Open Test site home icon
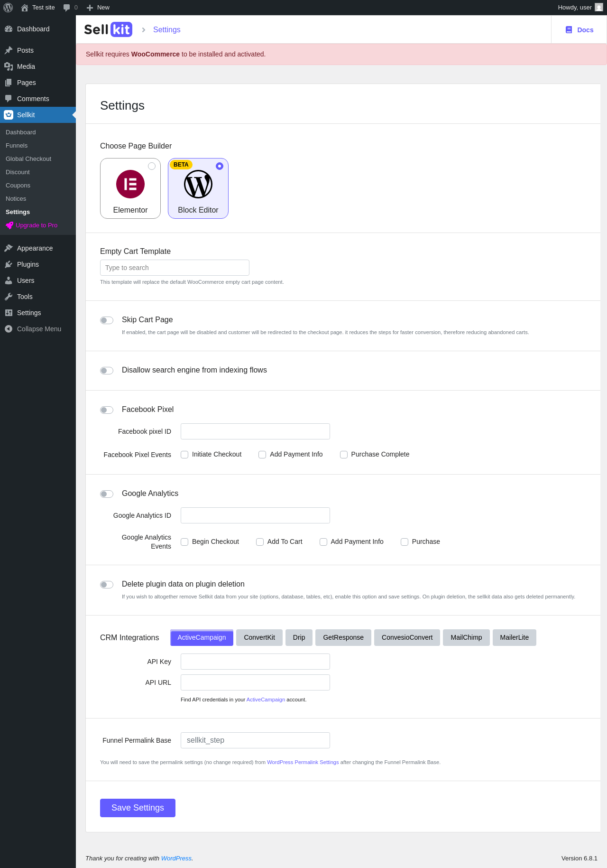 click(x=25, y=8)
